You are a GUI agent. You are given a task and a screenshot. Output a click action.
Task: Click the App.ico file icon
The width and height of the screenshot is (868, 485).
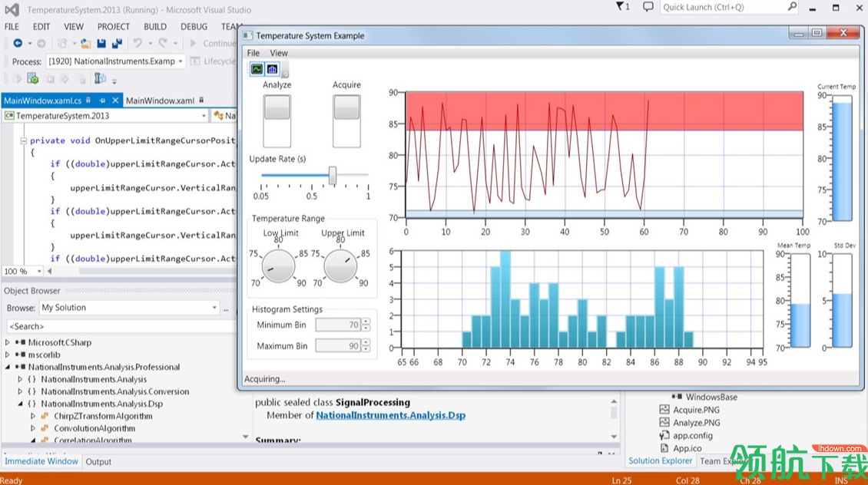point(664,448)
